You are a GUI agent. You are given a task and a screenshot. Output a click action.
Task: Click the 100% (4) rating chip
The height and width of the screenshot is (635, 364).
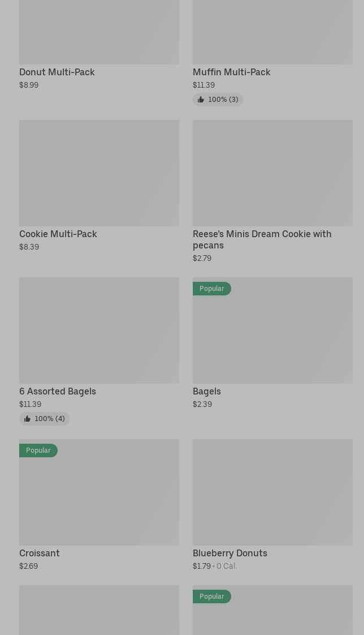pyautogui.click(x=45, y=419)
